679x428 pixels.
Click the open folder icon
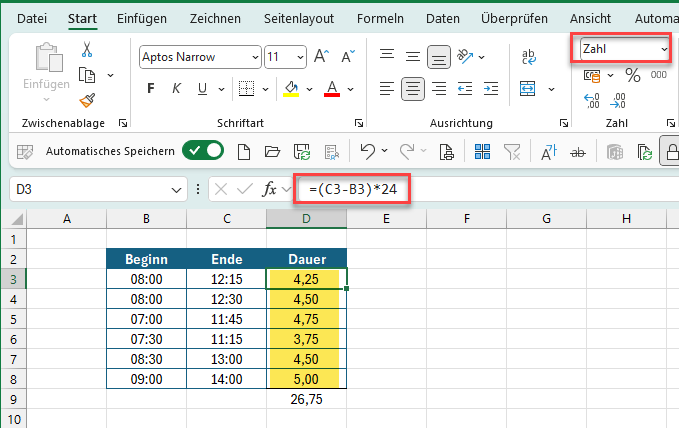coord(271,152)
